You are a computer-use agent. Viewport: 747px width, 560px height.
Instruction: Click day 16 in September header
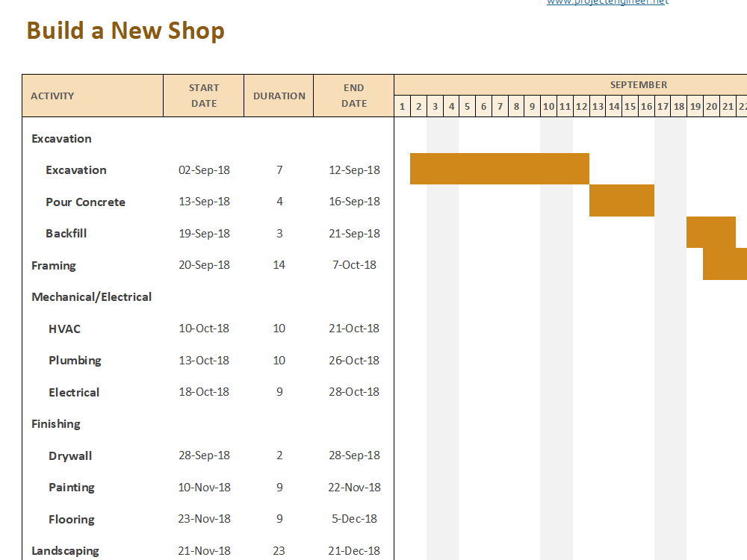646,106
